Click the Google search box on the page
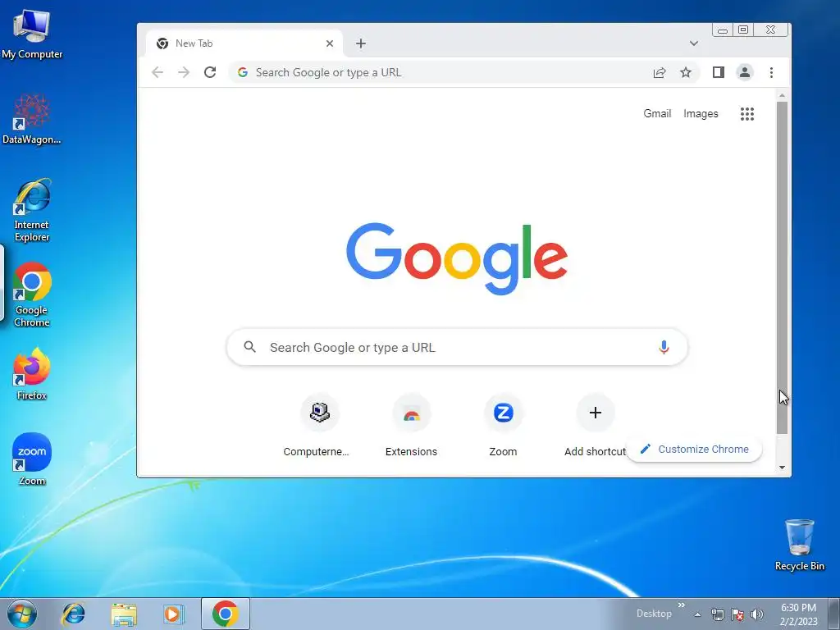This screenshot has width=840, height=630. point(457,347)
